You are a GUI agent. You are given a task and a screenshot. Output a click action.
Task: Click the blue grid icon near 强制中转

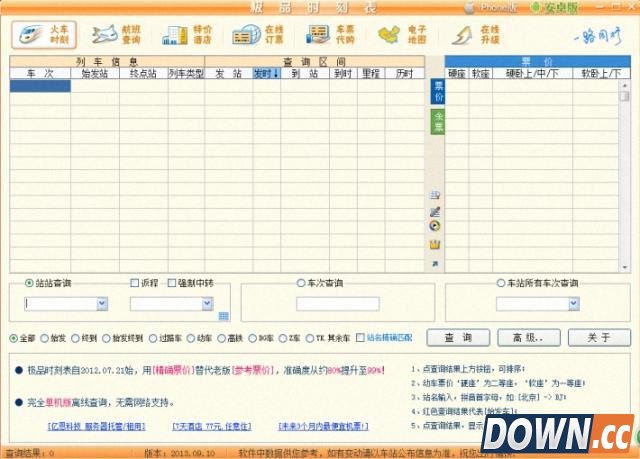[x=224, y=316]
